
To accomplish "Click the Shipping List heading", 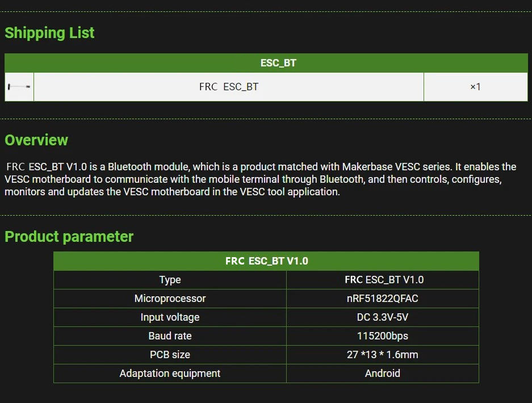I will click(x=49, y=33).
